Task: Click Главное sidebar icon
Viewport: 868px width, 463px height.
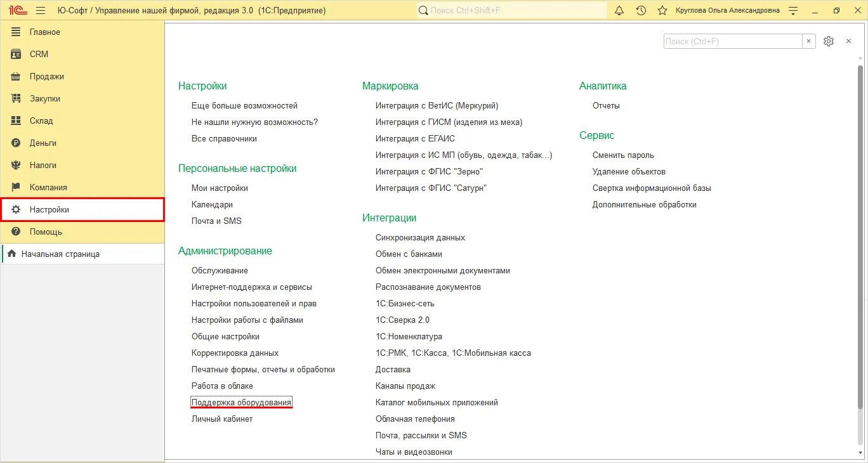Action: coord(16,32)
